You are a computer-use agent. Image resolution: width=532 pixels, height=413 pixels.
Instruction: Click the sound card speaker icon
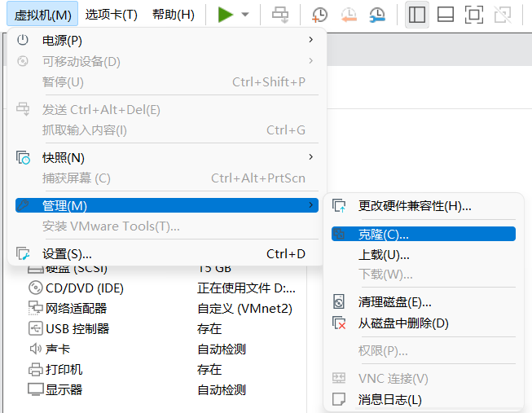35,349
